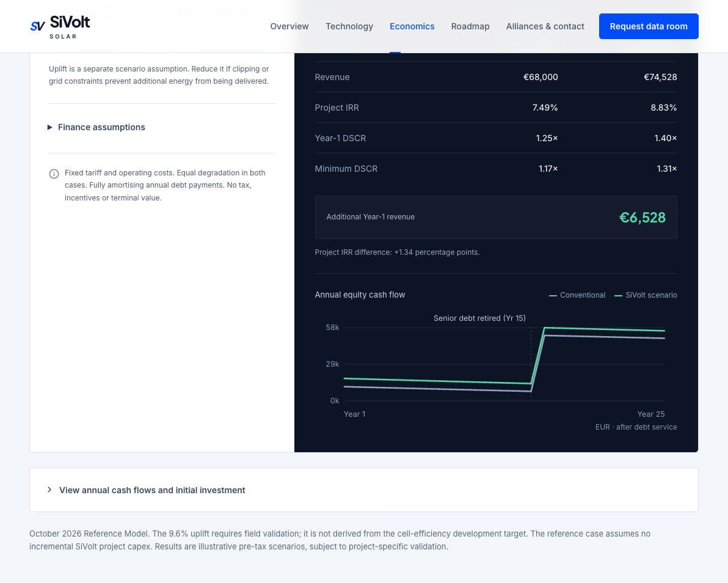Viewport: 728px width, 583px height.
Task: Click the 29k axis label
Action: (332, 364)
